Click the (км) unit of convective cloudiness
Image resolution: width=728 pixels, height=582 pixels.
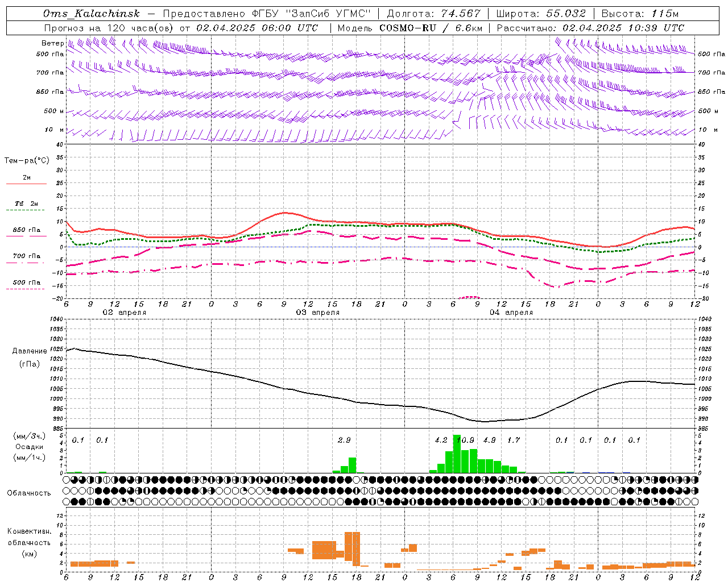click(x=29, y=554)
